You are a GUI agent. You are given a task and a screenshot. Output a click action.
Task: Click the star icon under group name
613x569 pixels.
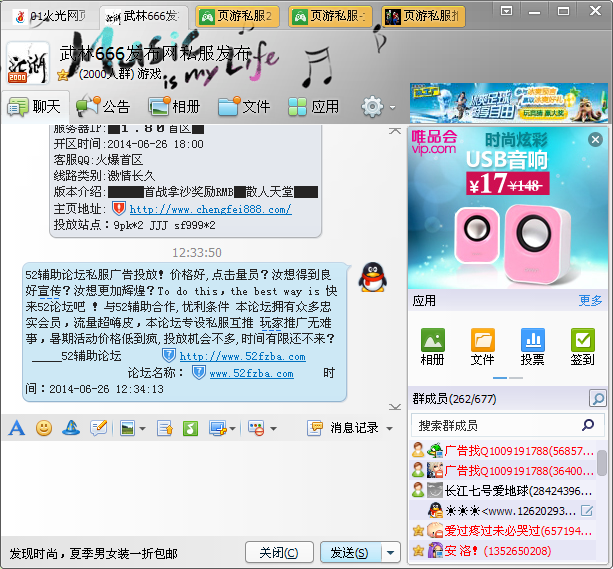pos(63,75)
